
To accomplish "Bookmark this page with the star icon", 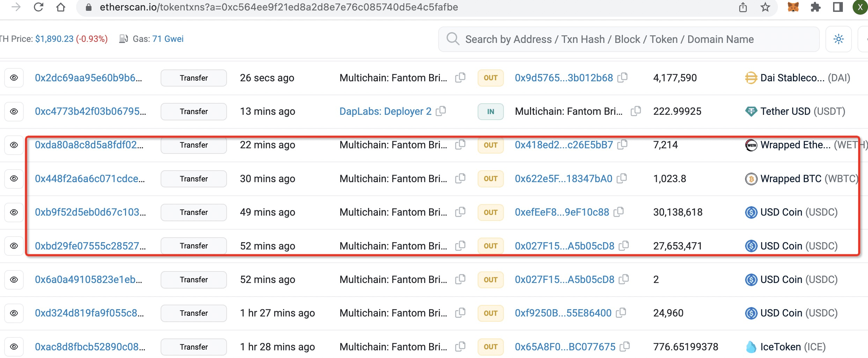I will click(765, 7).
